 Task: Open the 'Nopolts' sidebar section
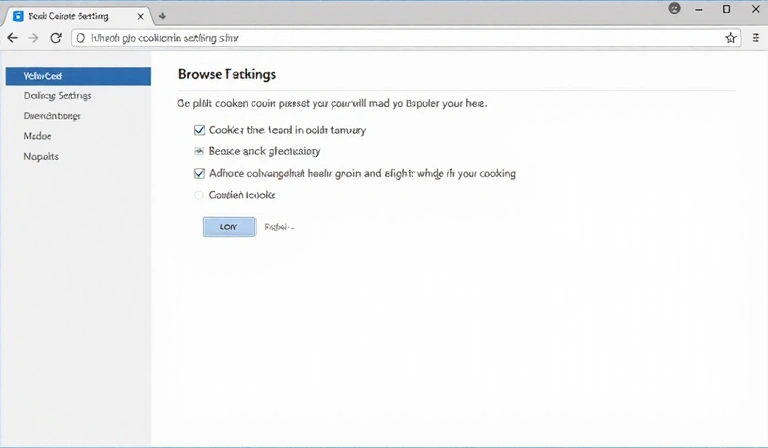pos(41,157)
